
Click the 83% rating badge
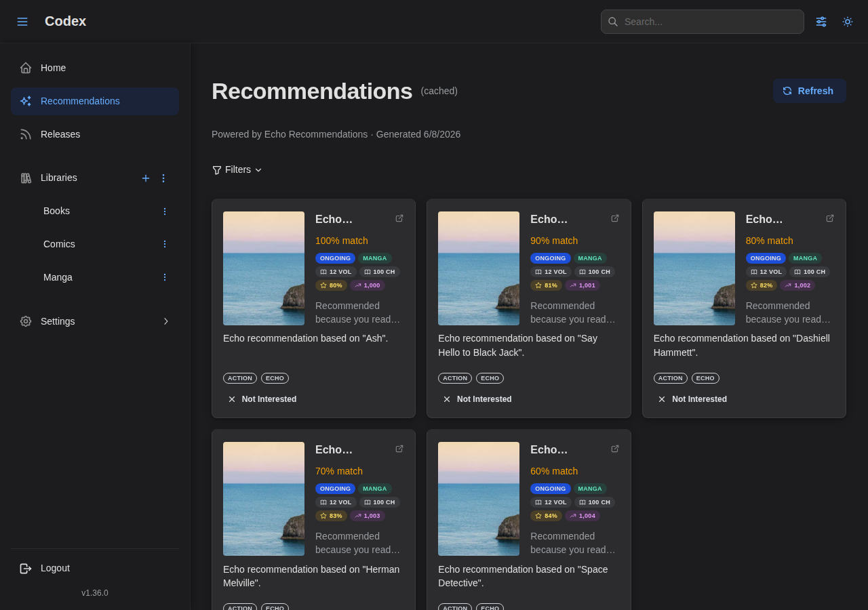tap(331, 516)
